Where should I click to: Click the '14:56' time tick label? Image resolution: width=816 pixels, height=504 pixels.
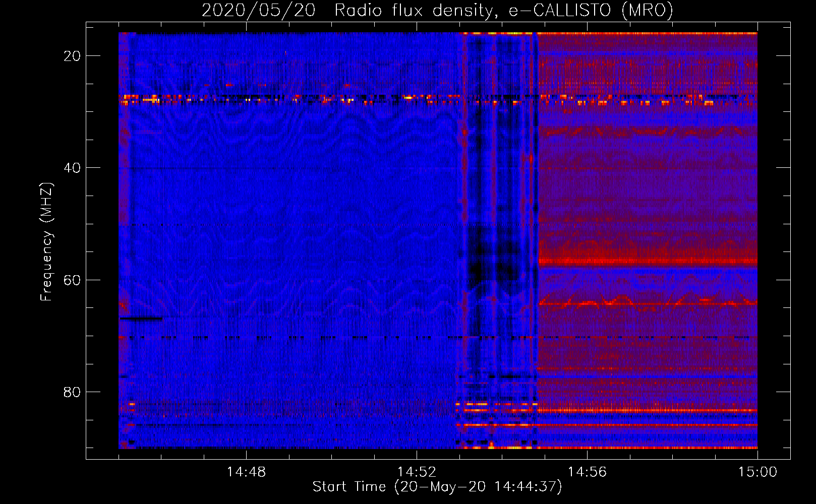click(587, 472)
